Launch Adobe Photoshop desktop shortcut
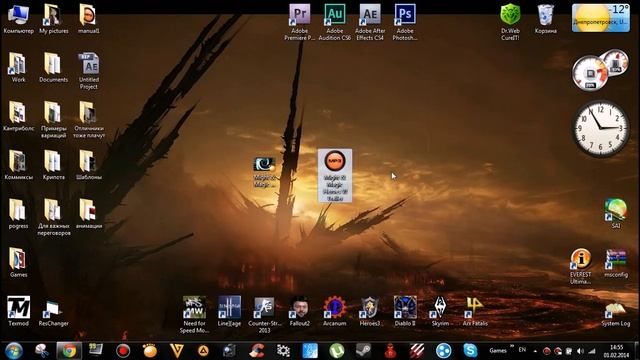Viewport: 640px width, 360px height. pyautogui.click(x=405, y=21)
